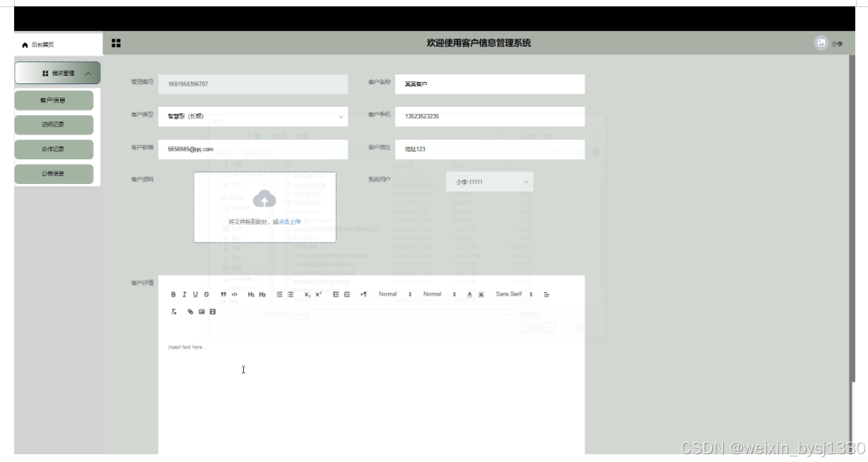
Task: Click the 客户名称 input field
Action: pyautogui.click(x=490, y=83)
